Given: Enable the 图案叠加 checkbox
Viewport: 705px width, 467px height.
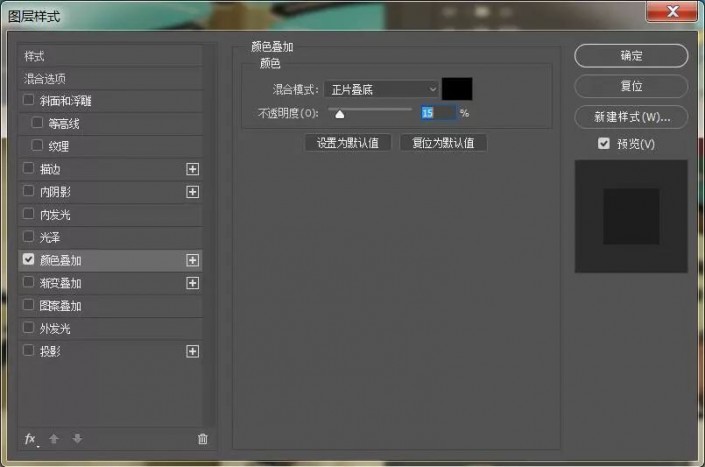Looking at the screenshot, I should coord(28,305).
